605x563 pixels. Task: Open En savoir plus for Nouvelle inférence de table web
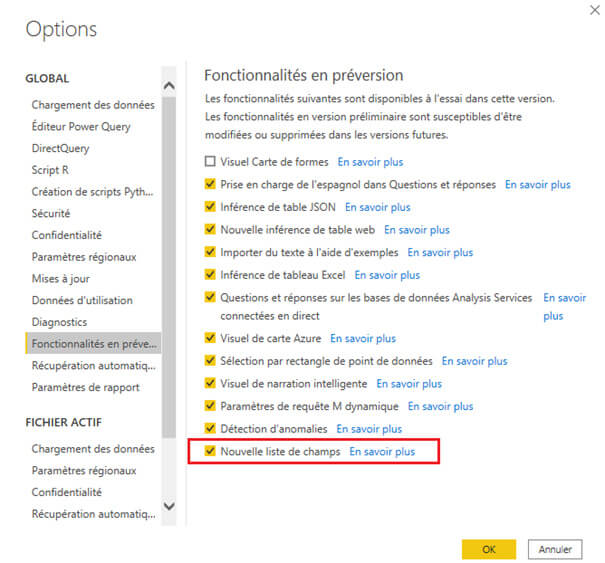(x=417, y=230)
